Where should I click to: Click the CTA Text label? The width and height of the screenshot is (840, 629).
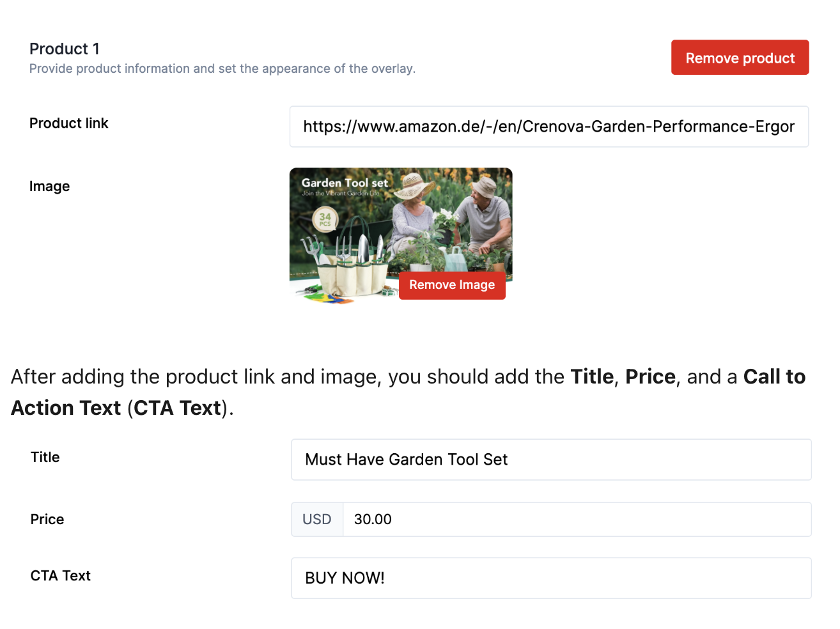click(61, 575)
